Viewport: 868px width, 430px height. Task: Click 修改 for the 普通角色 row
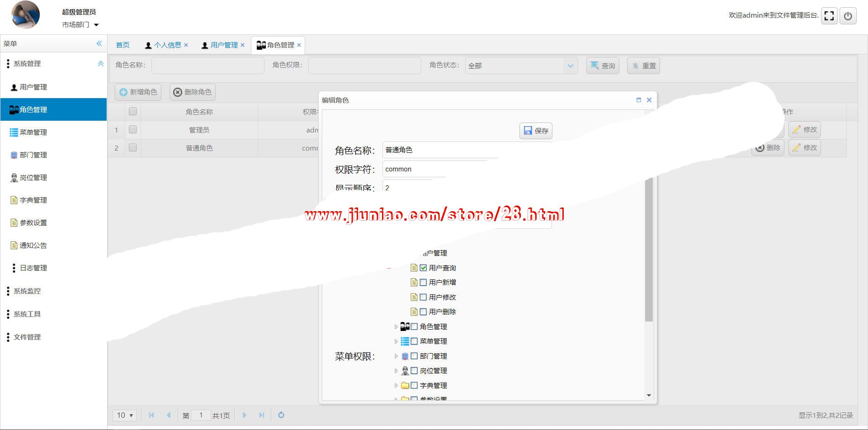805,147
